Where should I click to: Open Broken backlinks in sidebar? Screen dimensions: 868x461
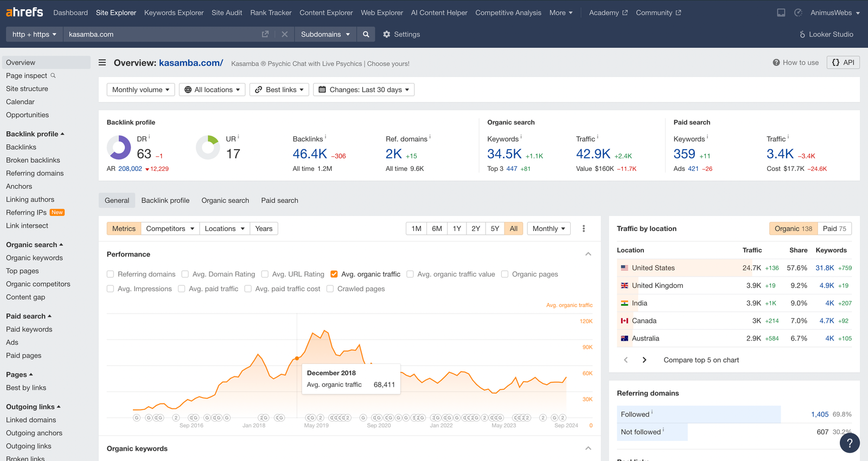tap(33, 160)
